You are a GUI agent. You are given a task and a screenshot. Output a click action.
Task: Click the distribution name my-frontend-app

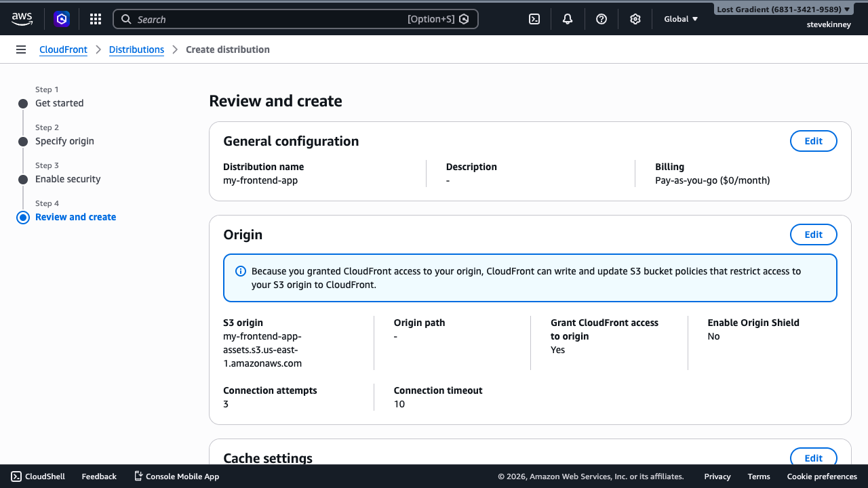point(260,180)
